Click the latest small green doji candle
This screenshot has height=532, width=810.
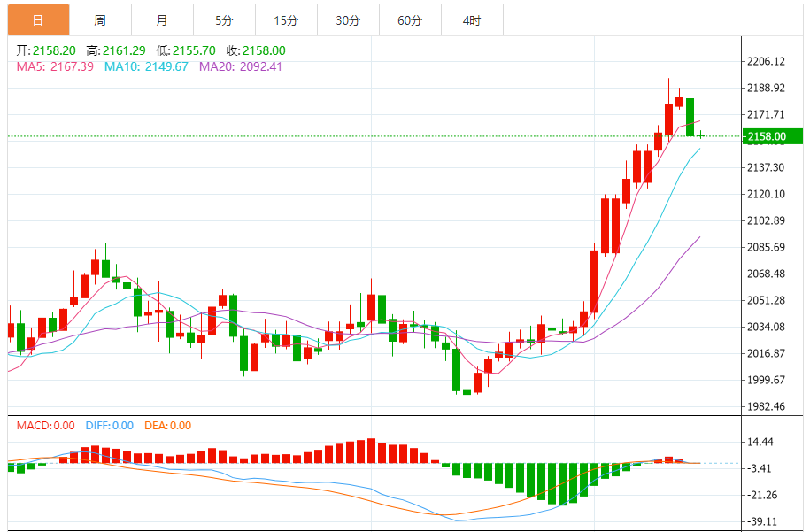click(700, 135)
